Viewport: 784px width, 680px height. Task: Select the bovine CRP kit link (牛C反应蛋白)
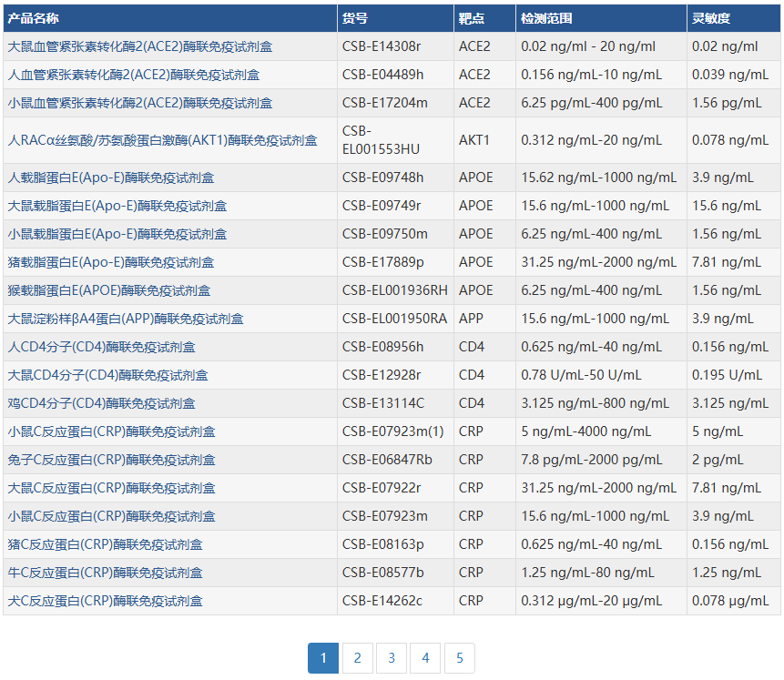coord(105,573)
